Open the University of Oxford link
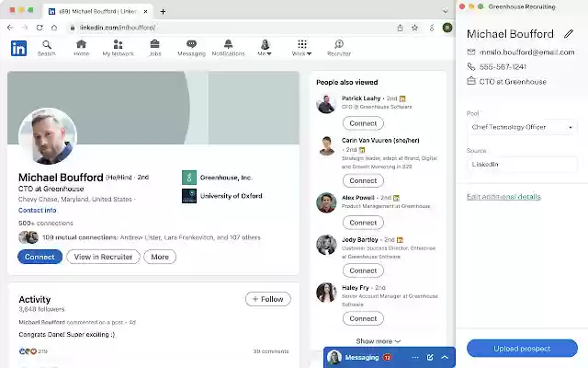The width and height of the screenshot is (588, 368). click(x=222, y=196)
